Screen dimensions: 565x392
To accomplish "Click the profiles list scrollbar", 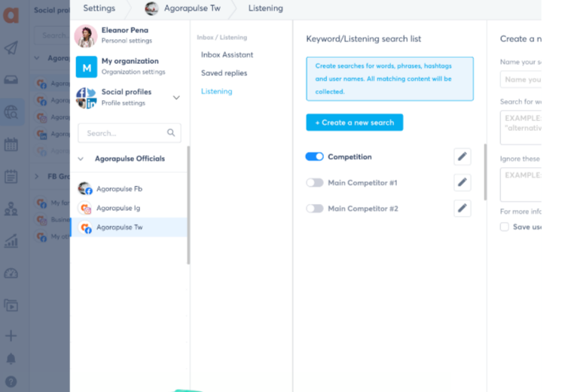I will click(188, 205).
